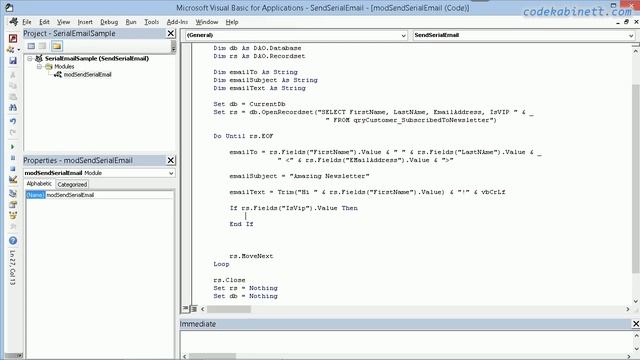
Task: Switch to Procedure View at code window bottom
Action: [x=185, y=309]
